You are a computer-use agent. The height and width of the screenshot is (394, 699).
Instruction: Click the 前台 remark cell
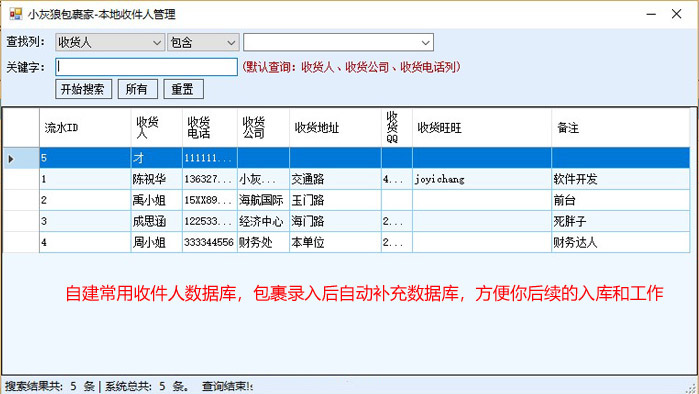[x=621, y=200]
